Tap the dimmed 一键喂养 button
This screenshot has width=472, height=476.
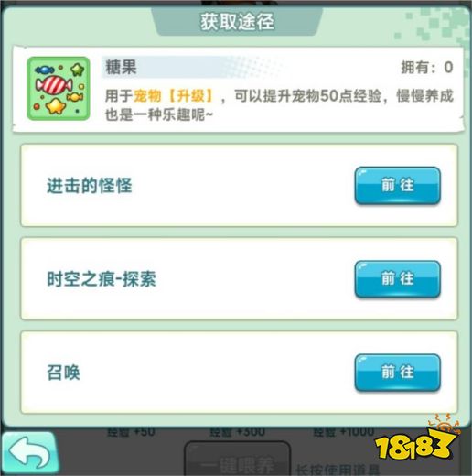[x=237, y=460]
